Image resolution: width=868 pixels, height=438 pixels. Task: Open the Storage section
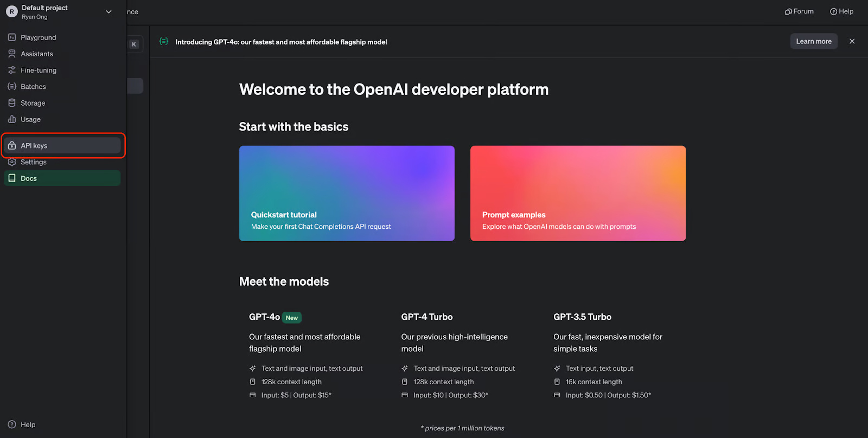pyautogui.click(x=62, y=102)
